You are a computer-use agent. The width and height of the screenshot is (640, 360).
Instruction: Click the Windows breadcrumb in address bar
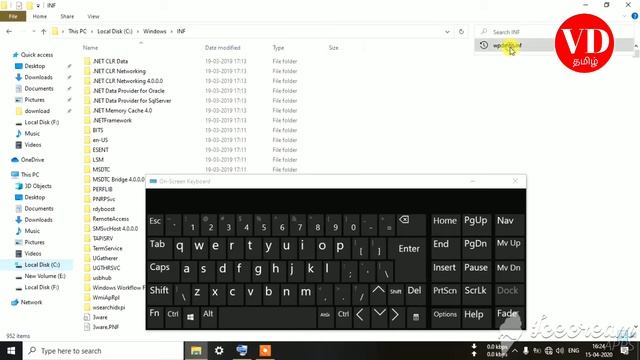pos(154,31)
